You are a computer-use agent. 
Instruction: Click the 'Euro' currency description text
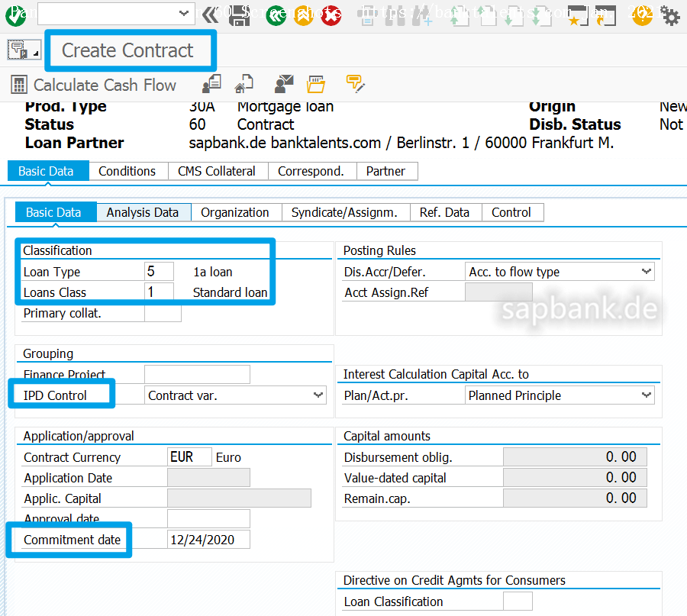(228, 457)
